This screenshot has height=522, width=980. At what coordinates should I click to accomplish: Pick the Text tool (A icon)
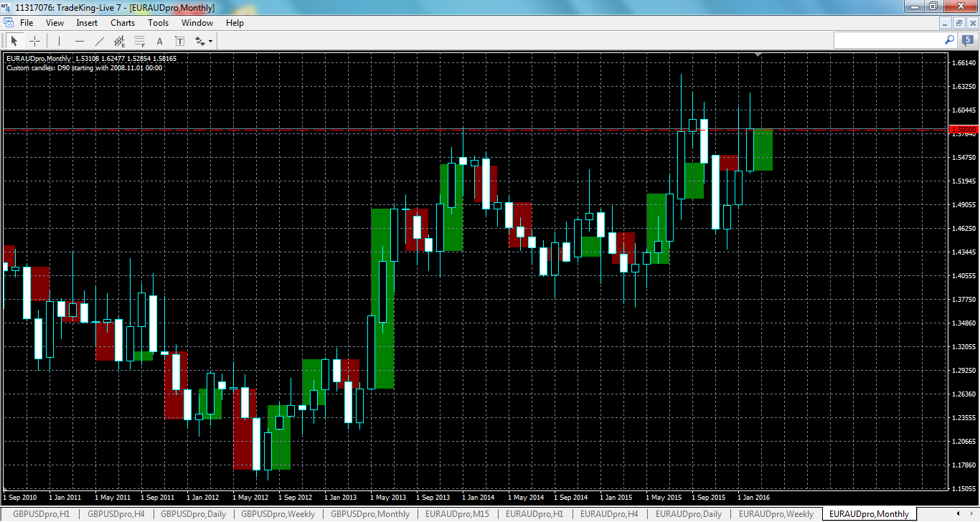[160, 41]
